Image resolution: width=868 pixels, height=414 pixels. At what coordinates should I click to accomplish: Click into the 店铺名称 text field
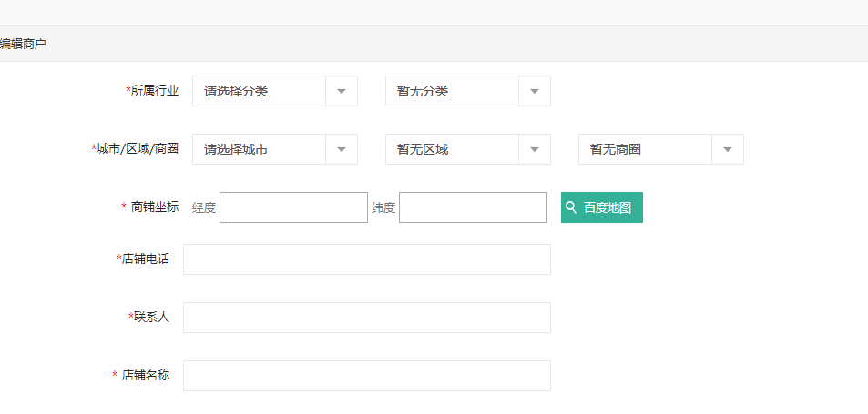[x=367, y=376]
